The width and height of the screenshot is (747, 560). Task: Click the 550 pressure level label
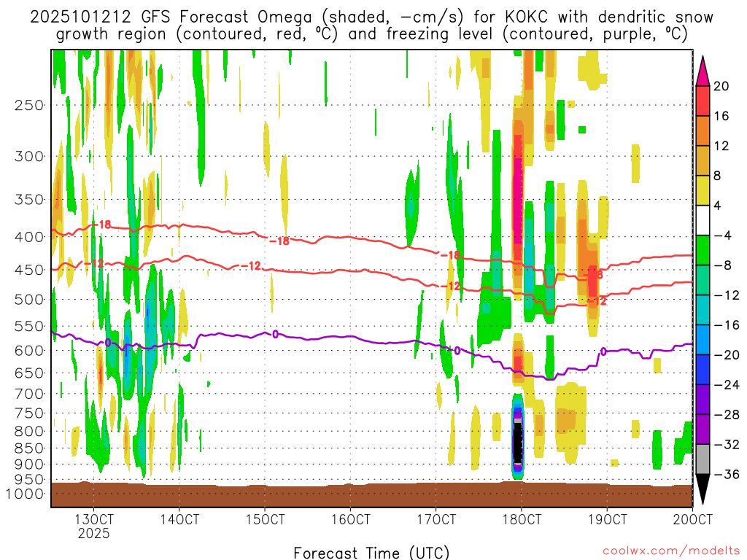29,326
